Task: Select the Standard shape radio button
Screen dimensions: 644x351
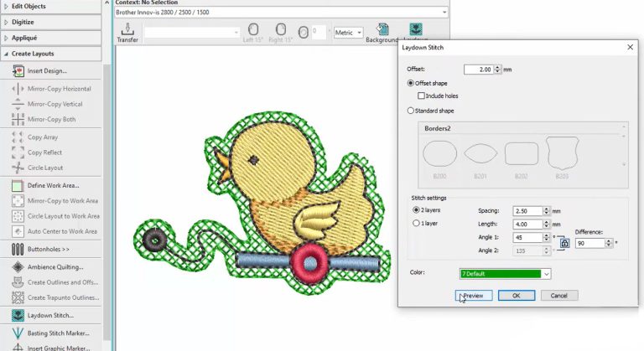Action: [410, 111]
